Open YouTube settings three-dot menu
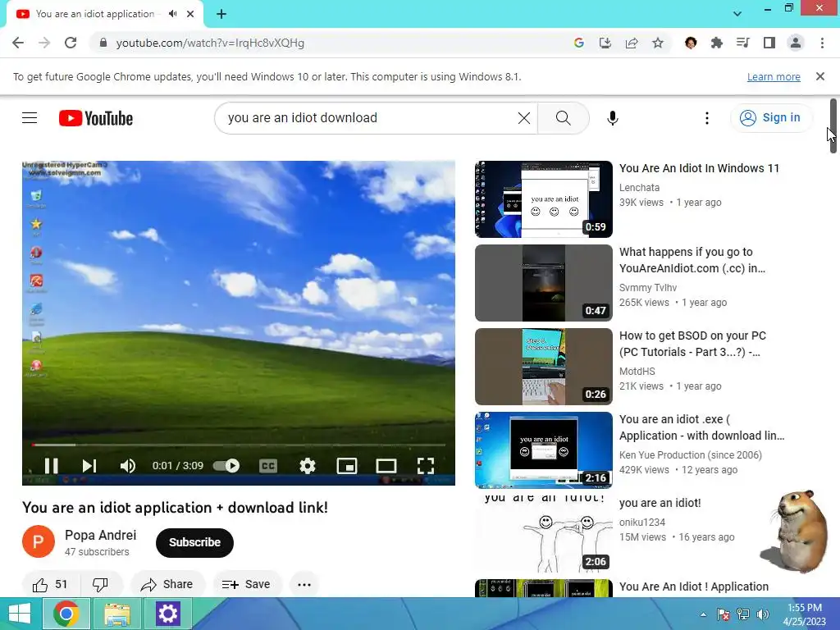 pos(706,118)
